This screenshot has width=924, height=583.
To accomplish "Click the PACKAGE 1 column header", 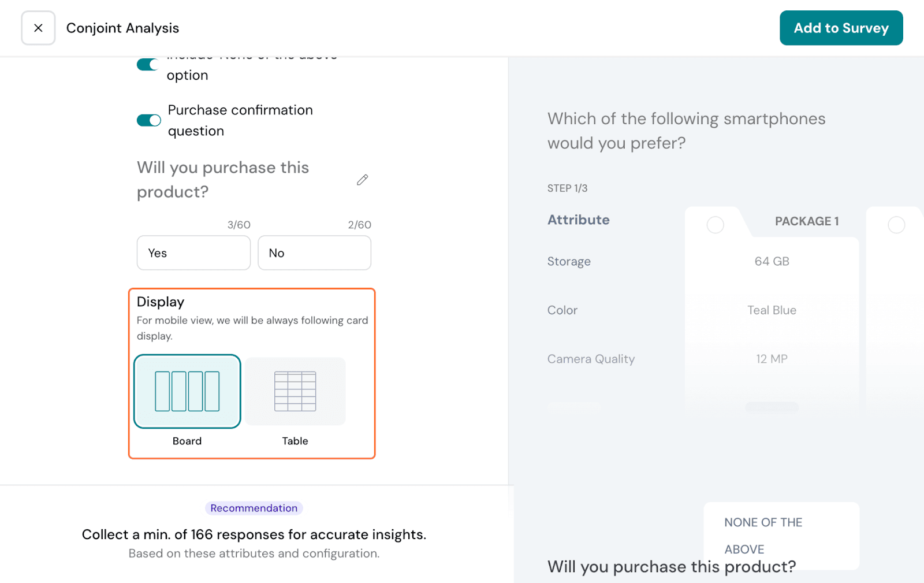I will tap(806, 221).
